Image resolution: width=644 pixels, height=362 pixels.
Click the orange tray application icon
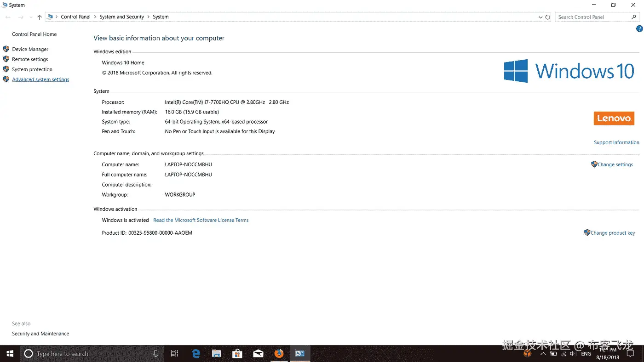point(528,354)
